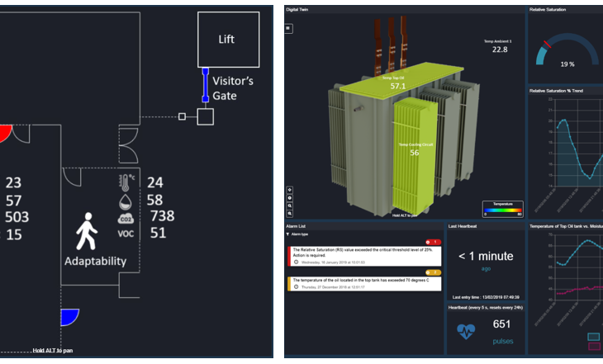Click the thermometer temperature icon

click(x=126, y=182)
